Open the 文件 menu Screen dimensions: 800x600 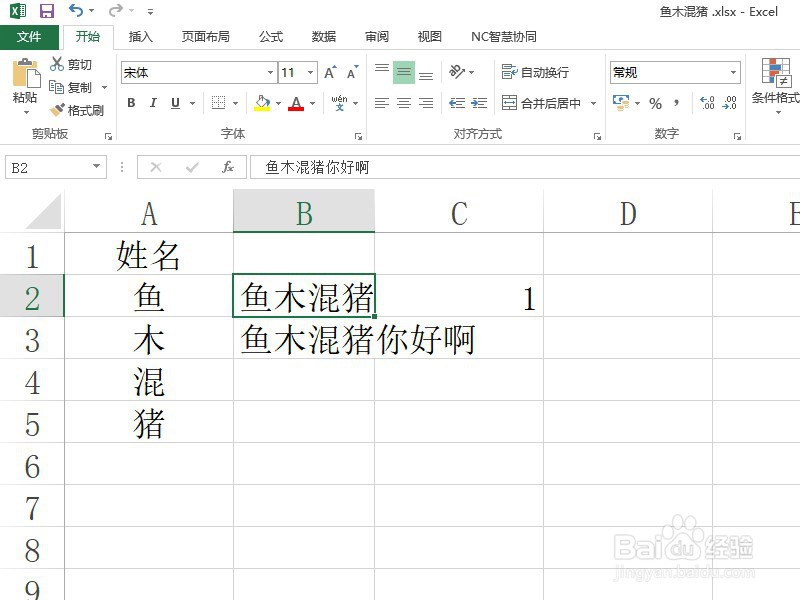pyautogui.click(x=31, y=36)
